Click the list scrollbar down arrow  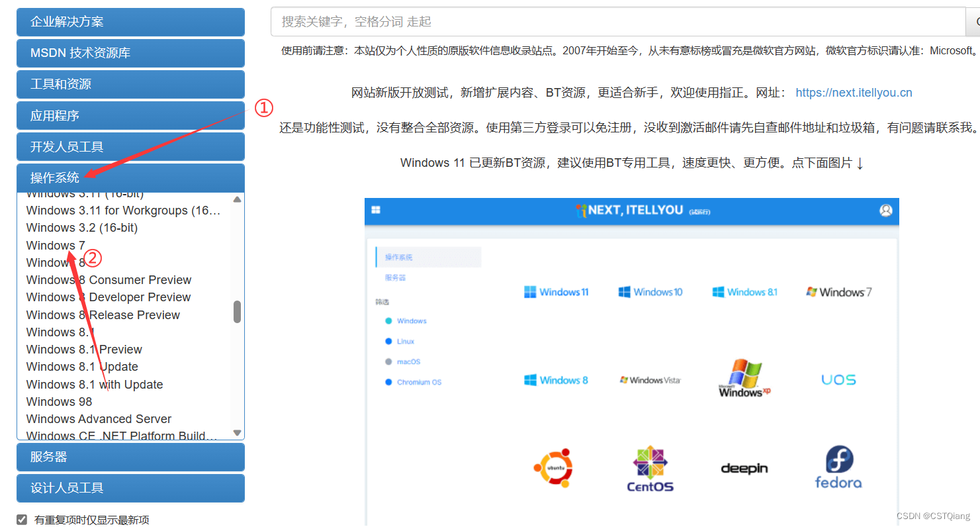[x=238, y=433]
